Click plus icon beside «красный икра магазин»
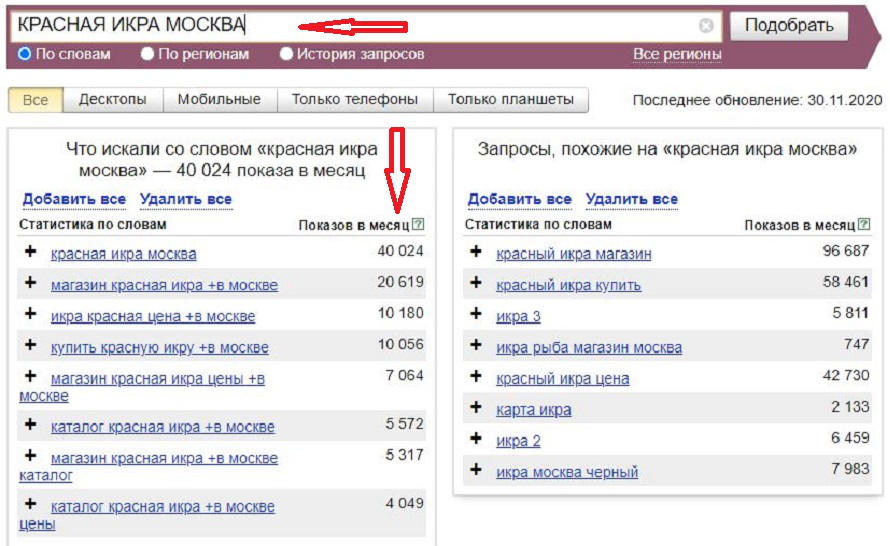The width and height of the screenshot is (890, 546). [476, 252]
